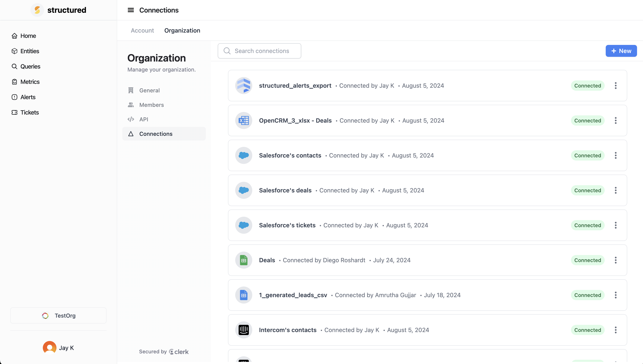Open the Tickets section
Viewport: 643px width, 364px height.
click(x=30, y=112)
